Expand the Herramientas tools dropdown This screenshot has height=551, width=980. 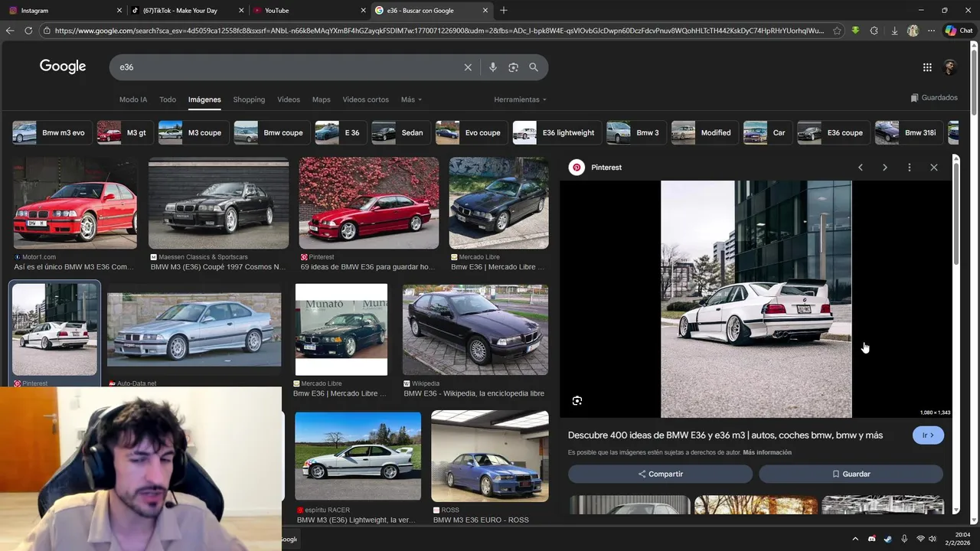tap(520, 99)
